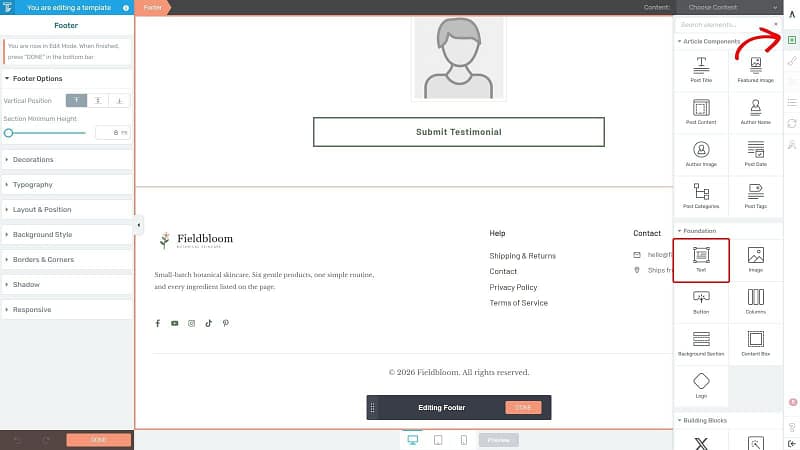Collapse the Building Blocks group
The image size is (800, 450).
point(702,420)
